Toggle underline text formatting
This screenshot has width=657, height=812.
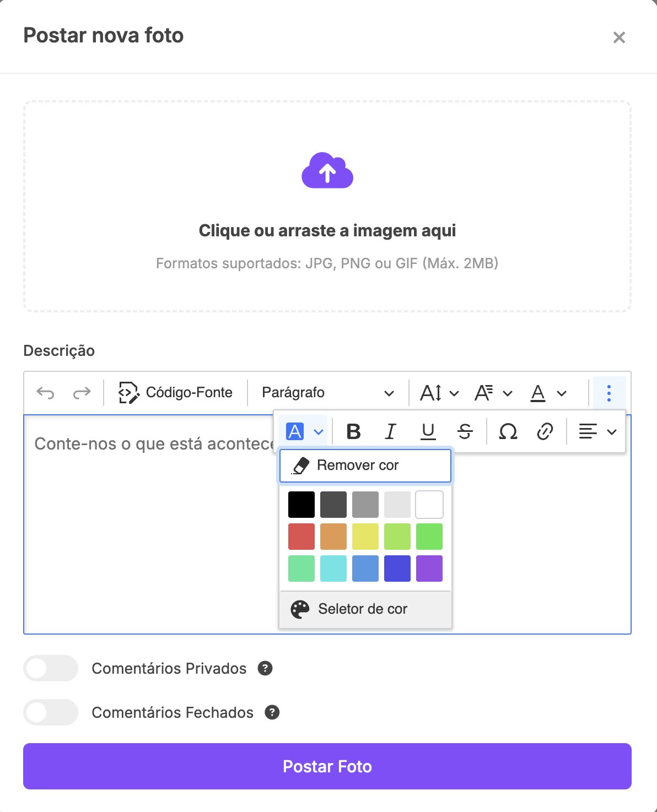coord(428,431)
